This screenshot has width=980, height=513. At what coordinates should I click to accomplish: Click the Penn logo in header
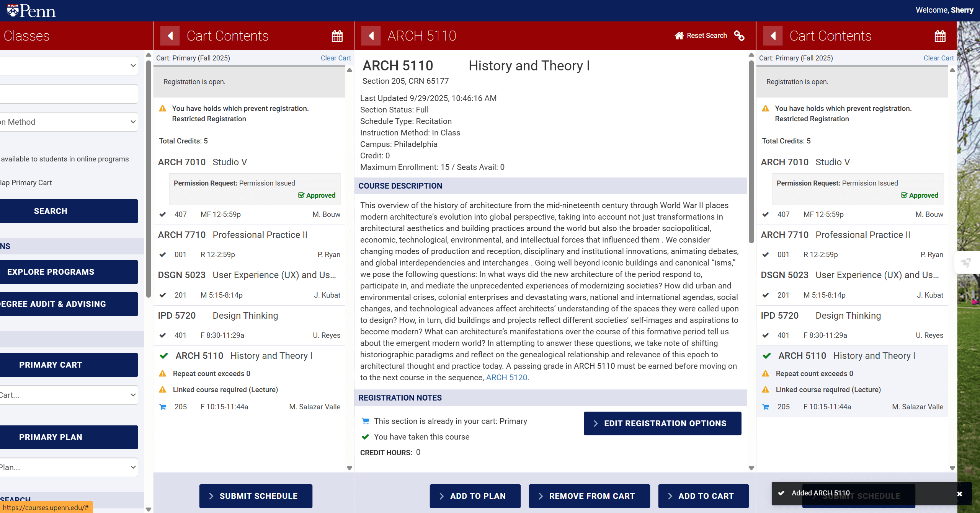click(31, 11)
